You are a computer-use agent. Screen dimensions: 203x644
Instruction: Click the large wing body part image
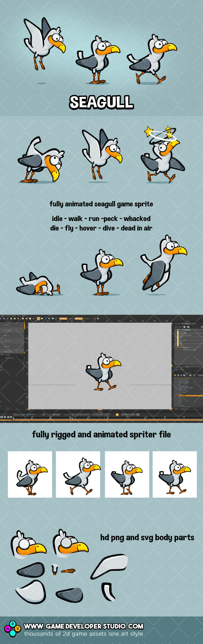[109, 567]
